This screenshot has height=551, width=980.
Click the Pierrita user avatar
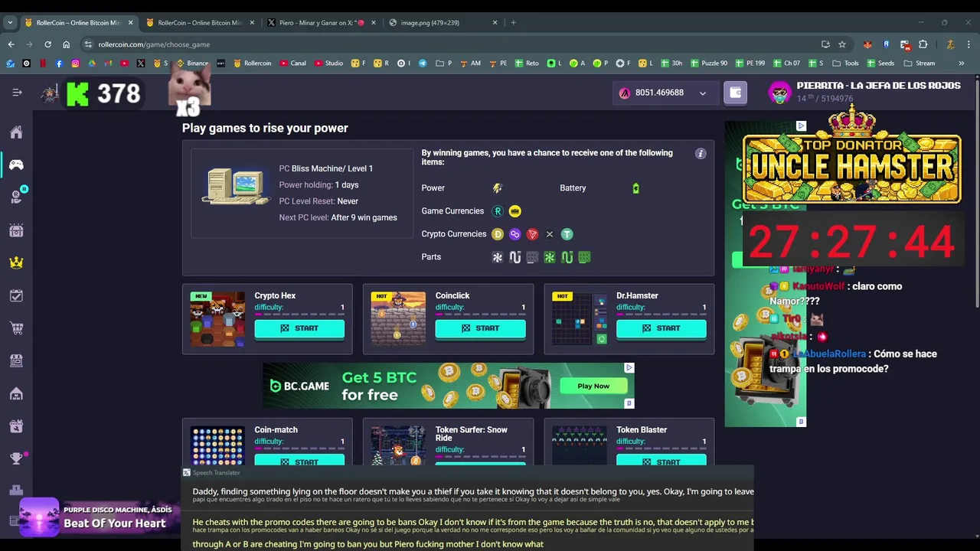779,93
